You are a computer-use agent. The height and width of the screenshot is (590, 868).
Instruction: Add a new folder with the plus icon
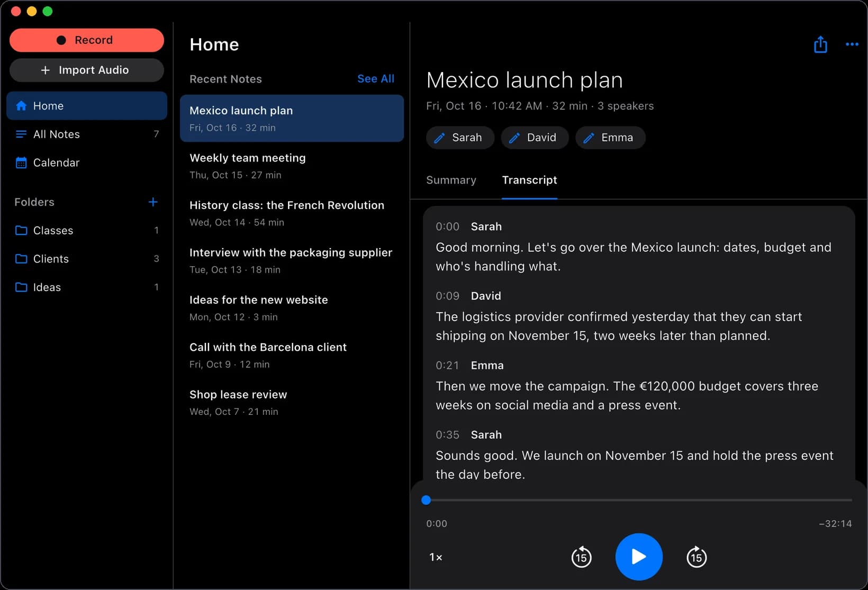click(x=153, y=202)
